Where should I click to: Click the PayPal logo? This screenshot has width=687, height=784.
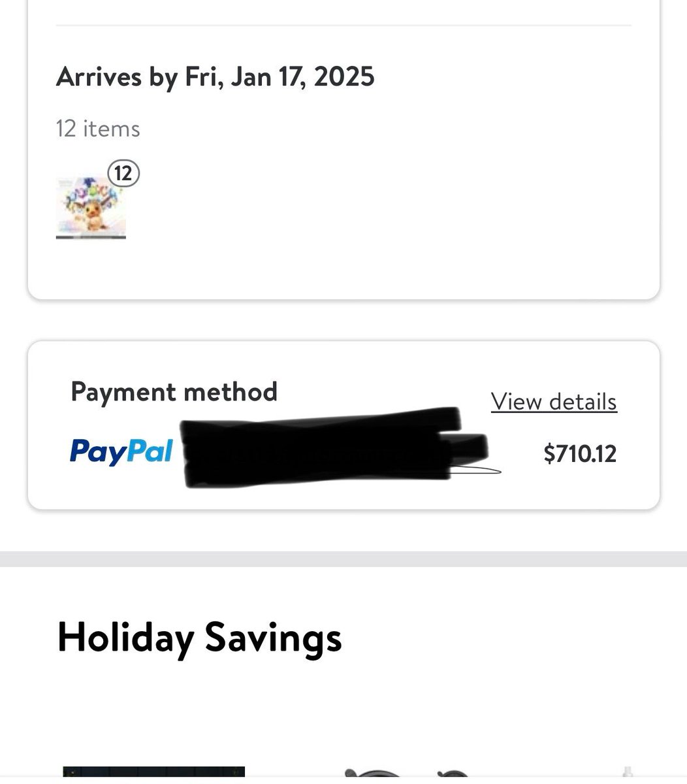121,452
